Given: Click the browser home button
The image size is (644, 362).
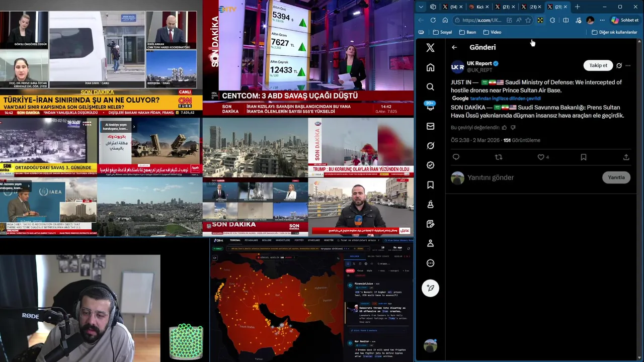Looking at the screenshot, I should [445, 20].
